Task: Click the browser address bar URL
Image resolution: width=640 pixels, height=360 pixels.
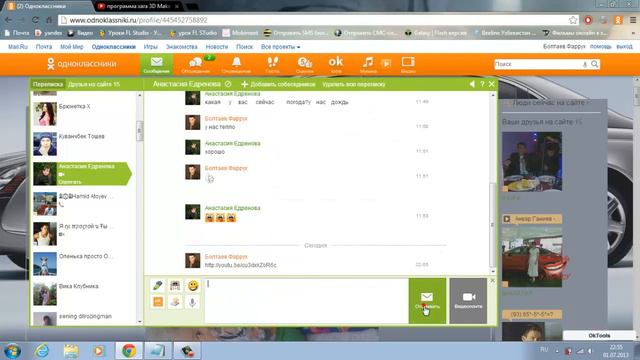Action: [138, 20]
